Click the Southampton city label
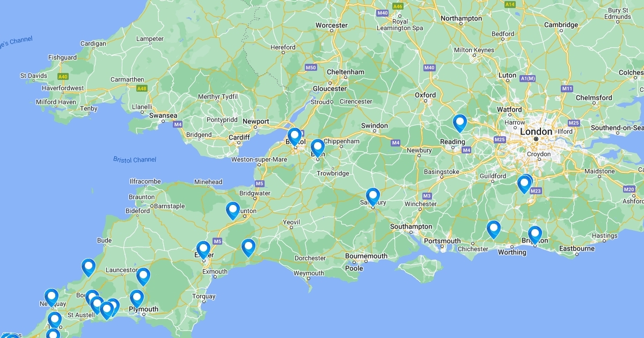This screenshot has width=644, height=338. [411, 227]
